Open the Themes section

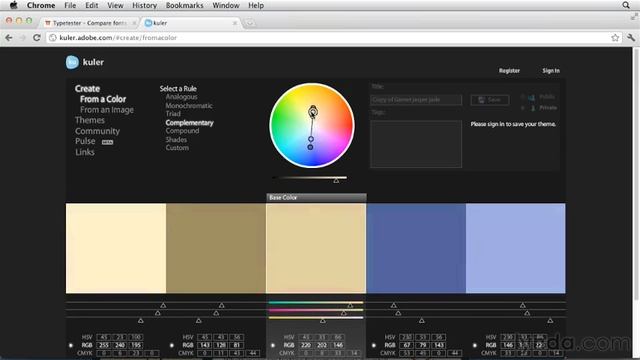(90, 120)
